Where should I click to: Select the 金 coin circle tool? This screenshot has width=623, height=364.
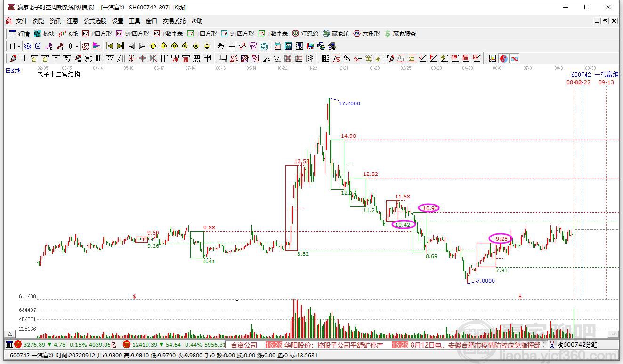[x=369, y=58]
